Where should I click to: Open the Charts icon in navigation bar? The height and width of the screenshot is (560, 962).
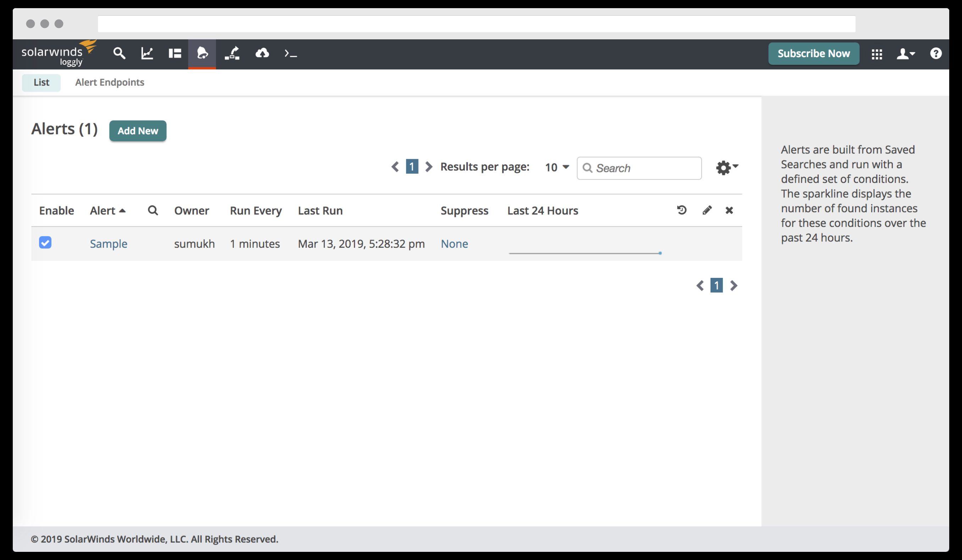point(147,53)
